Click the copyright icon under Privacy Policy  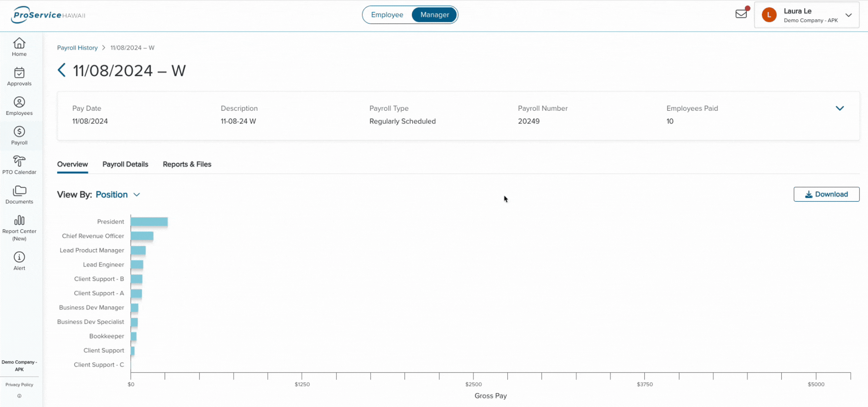tap(19, 396)
